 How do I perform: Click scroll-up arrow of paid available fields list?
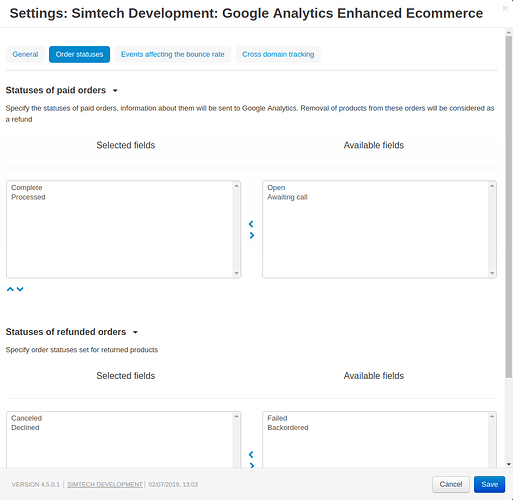(x=492, y=186)
